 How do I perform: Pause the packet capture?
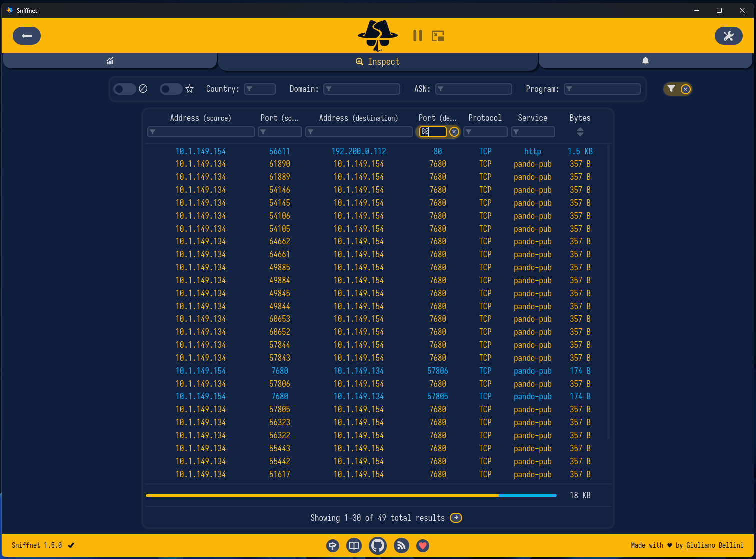pos(418,36)
